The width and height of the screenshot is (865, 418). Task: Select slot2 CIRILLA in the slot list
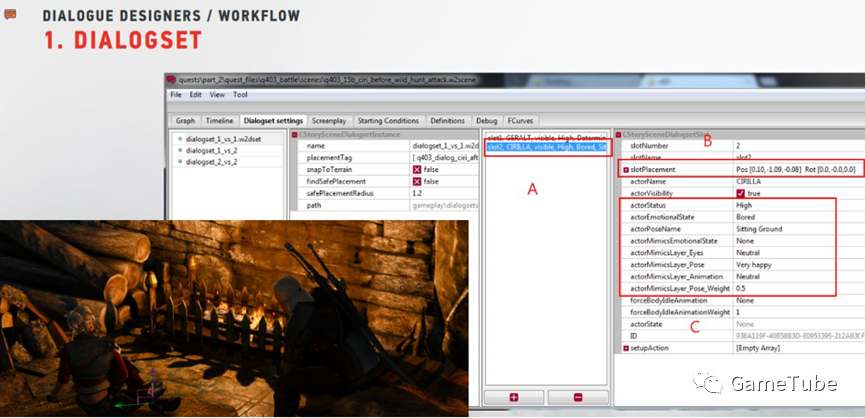tap(546, 147)
